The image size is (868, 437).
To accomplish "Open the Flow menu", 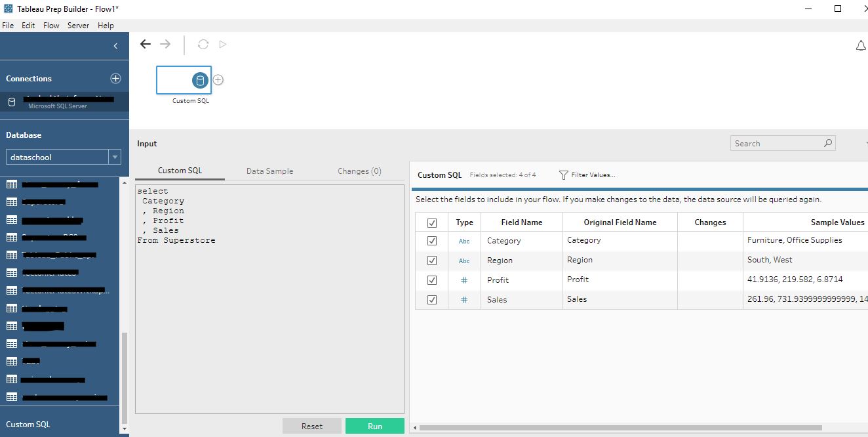I will (x=51, y=25).
